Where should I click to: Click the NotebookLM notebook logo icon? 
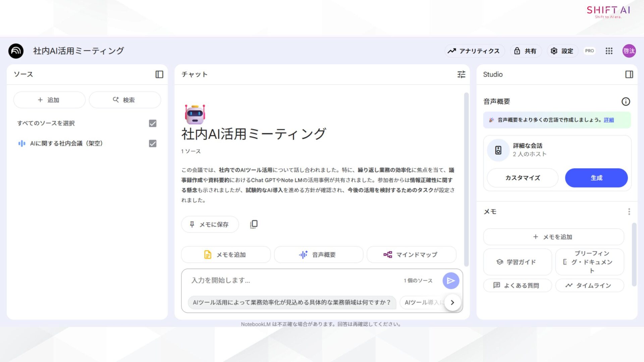coord(15,51)
